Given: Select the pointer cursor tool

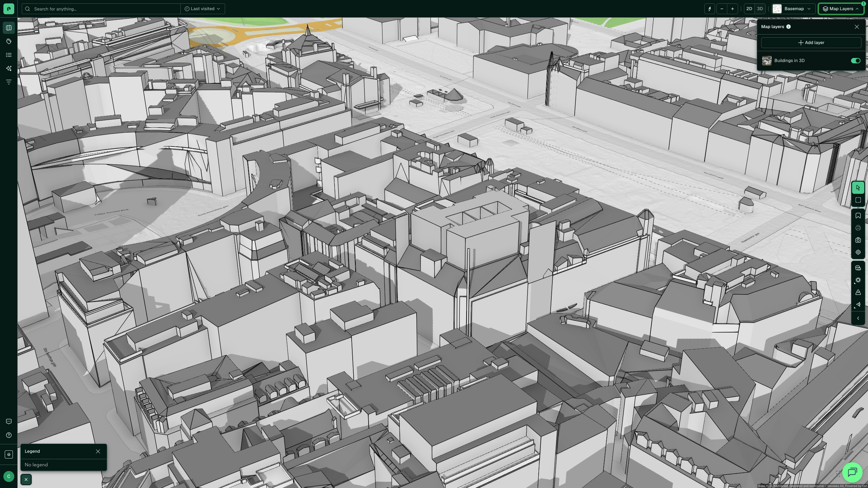Looking at the screenshot, I should click(x=858, y=188).
